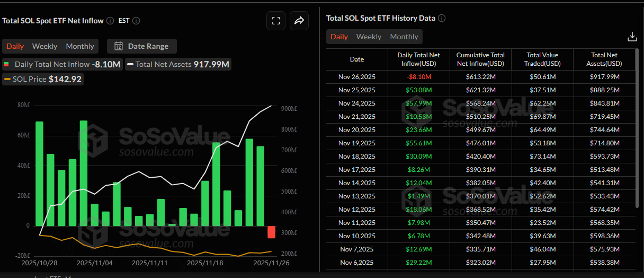Click Total Net Assets(USD) column header

click(604, 59)
